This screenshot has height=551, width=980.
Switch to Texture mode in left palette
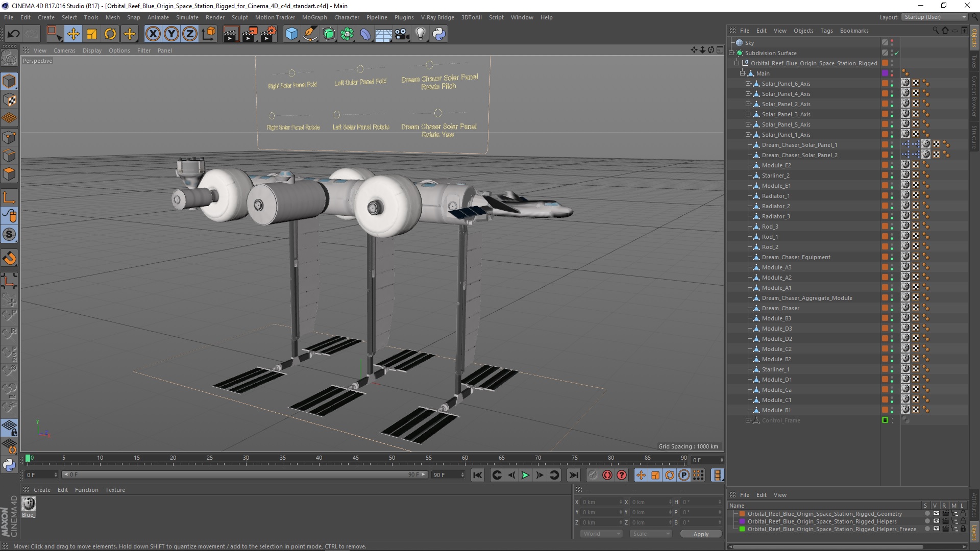[x=9, y=100]
